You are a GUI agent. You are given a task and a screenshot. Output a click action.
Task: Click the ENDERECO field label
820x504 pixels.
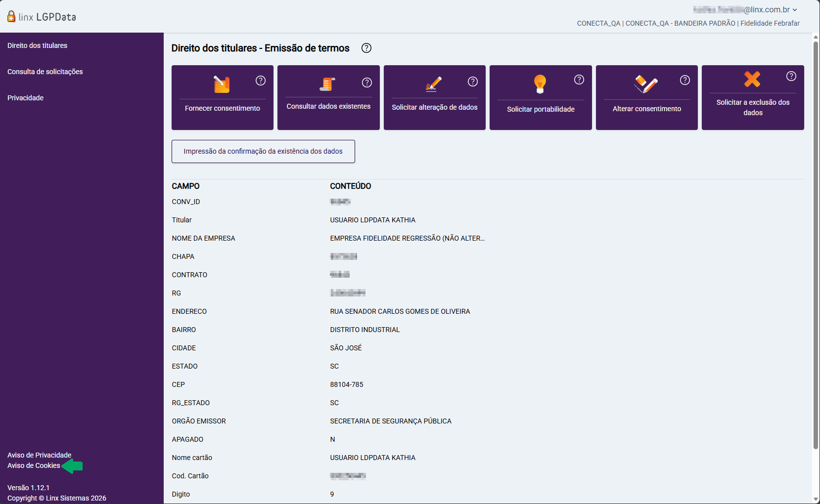[189, 311]
